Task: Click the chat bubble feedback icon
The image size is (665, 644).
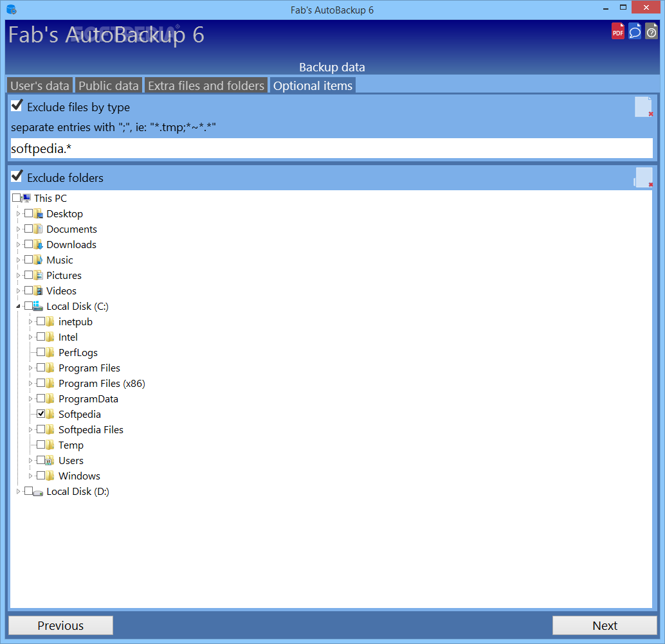Action: 635,31
